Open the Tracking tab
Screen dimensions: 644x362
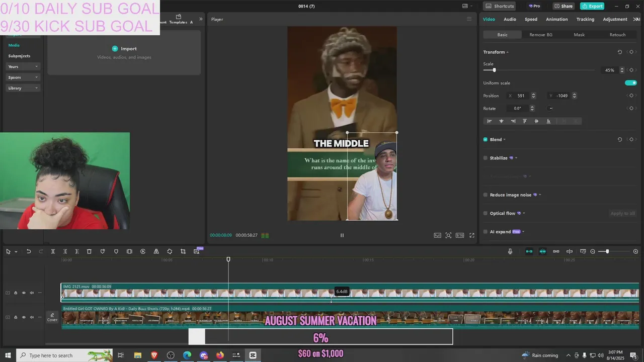point(585,19)
